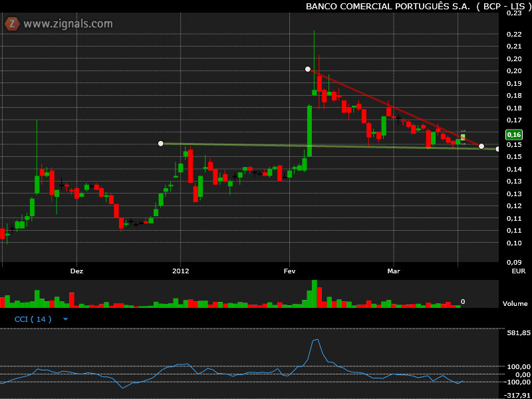Screen dimensions: 532x399
Task: Select the lower-right handle of the red trendline
Action: click(x=481, y=146)
